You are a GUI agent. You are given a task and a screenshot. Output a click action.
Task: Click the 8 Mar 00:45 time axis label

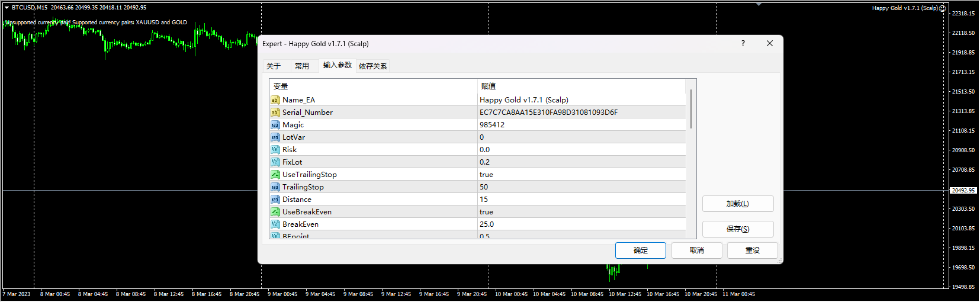click(55, 294)
